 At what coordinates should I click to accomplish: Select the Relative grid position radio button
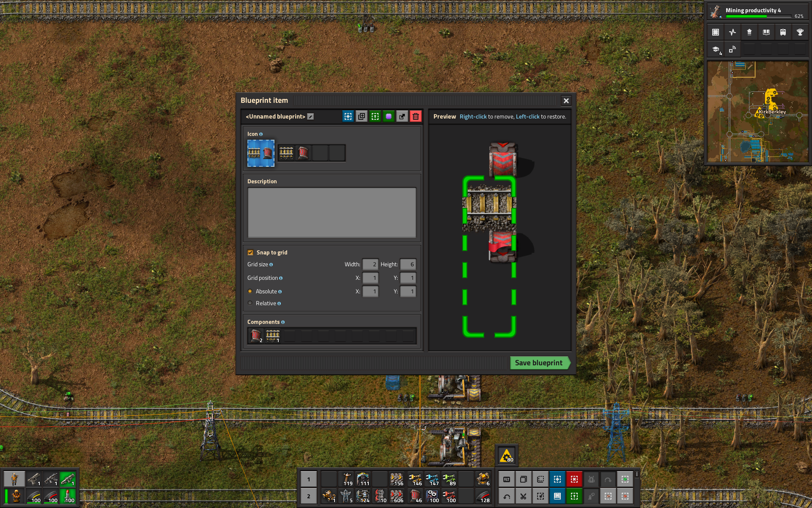[250, 303]
